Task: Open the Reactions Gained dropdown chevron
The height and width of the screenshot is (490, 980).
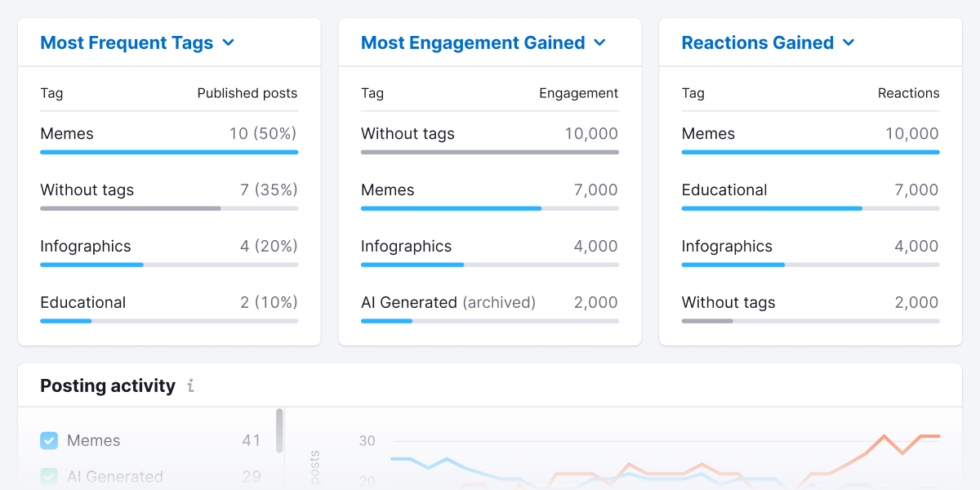Action: [849, 43]
